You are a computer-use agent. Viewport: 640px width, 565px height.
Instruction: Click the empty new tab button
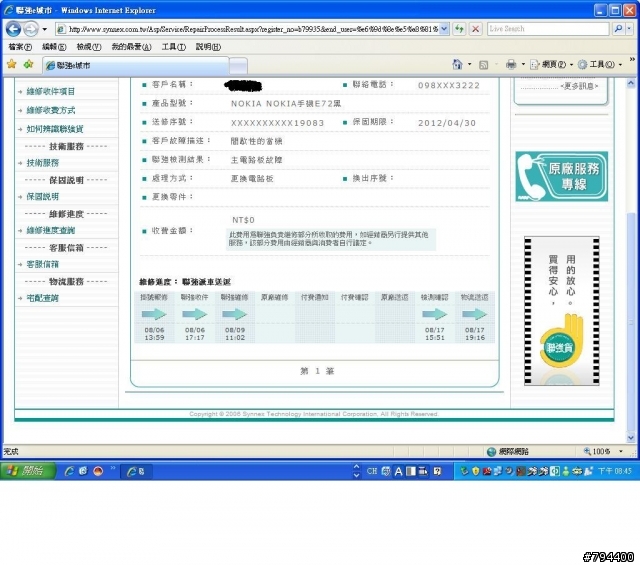(238, 66)
